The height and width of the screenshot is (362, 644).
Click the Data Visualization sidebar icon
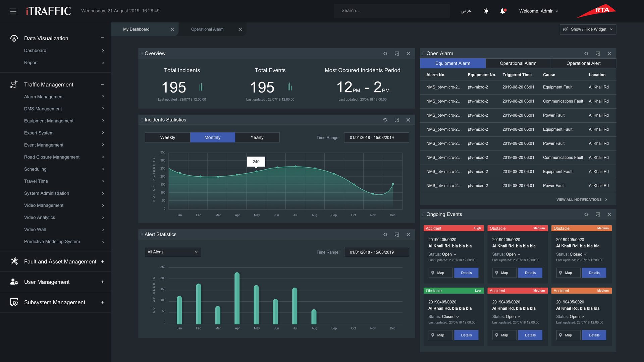14,39
